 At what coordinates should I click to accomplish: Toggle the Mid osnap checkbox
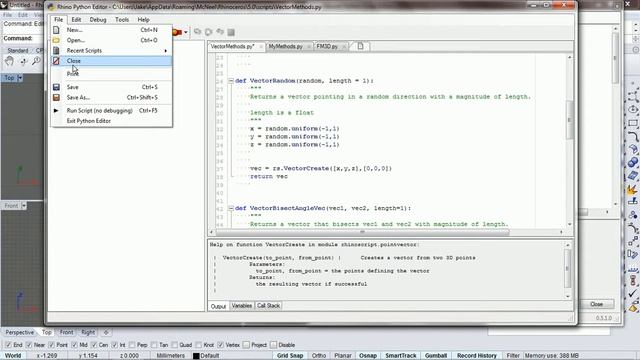click(74, 345)
